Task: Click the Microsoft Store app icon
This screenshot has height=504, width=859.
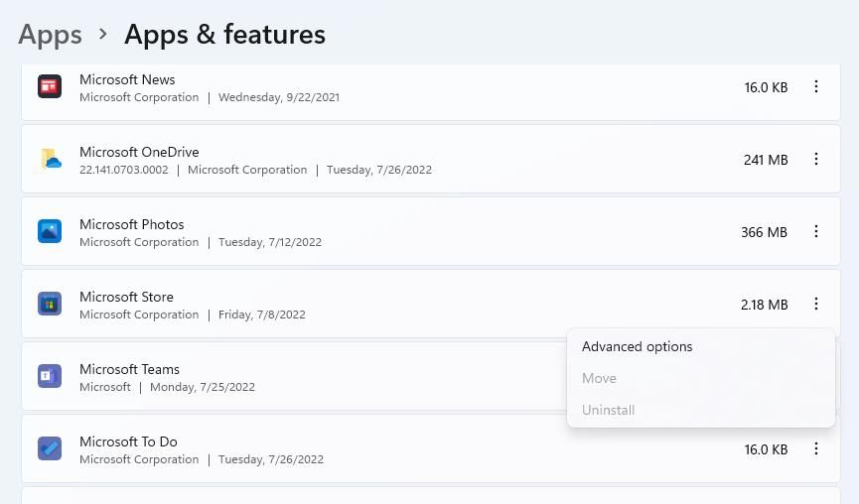Action: coord(50,304)
